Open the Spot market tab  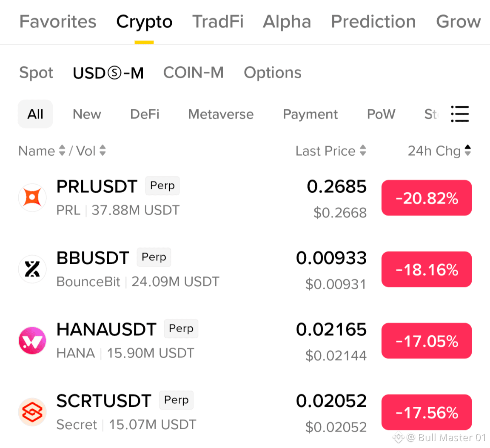36,73
